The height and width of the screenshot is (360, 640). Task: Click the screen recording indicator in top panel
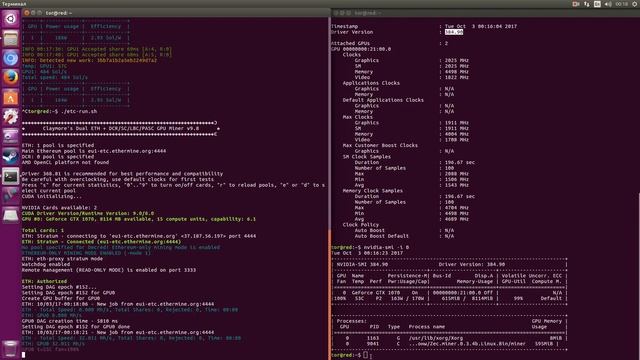[576, 4]
